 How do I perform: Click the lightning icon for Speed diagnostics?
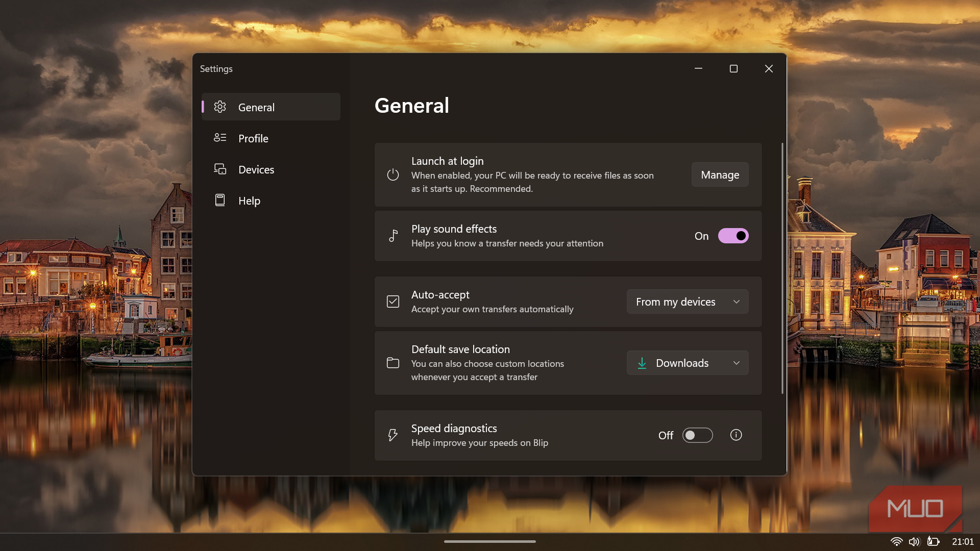(393, 435)
